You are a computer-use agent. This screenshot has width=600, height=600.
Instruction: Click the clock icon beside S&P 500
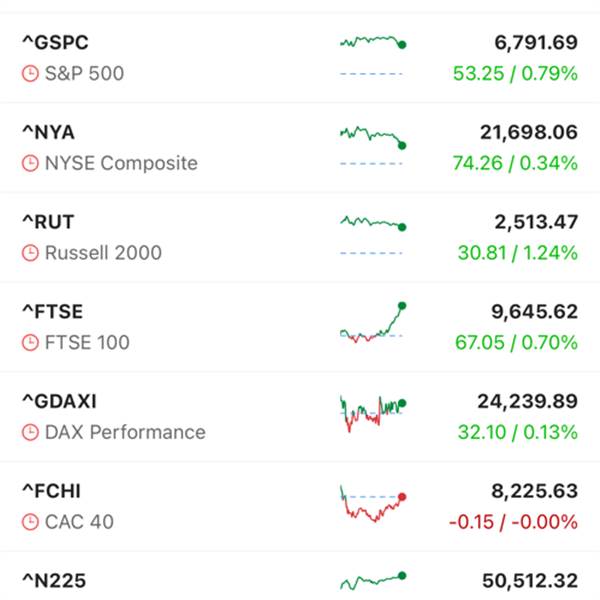(30, 74)
